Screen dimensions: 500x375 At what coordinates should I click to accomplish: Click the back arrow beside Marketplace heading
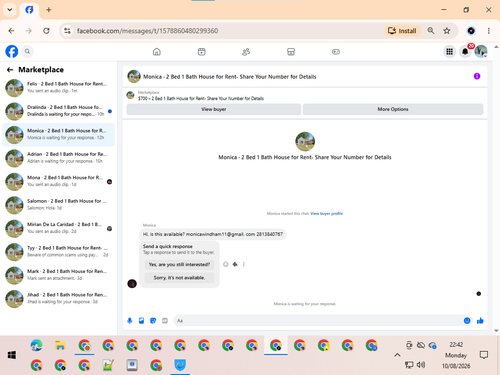click(10, 70)
